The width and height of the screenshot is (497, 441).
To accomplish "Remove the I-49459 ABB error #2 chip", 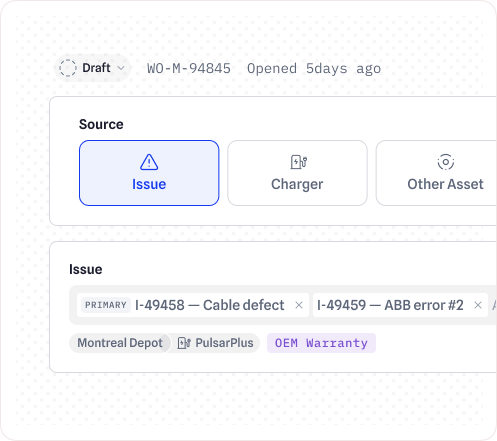I will (x=478, y=305).
